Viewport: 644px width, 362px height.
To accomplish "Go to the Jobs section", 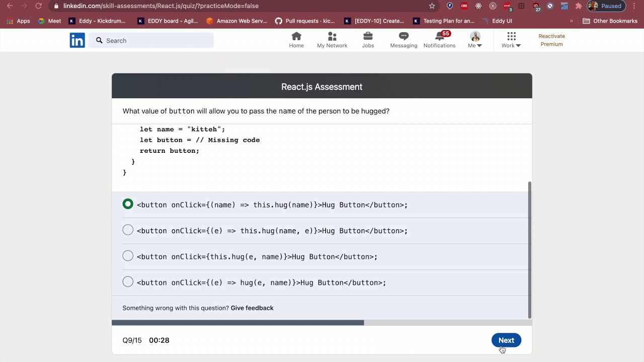I will click(368, 40).
